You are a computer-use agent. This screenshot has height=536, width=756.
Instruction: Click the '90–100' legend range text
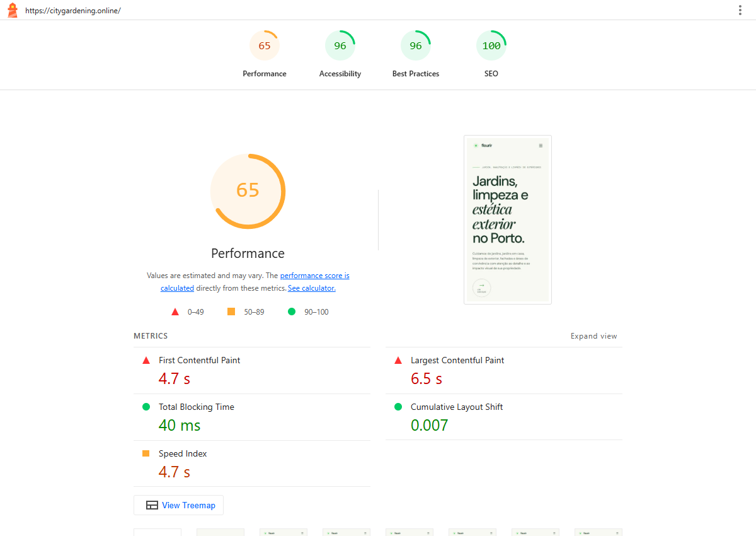pos(315,312)
